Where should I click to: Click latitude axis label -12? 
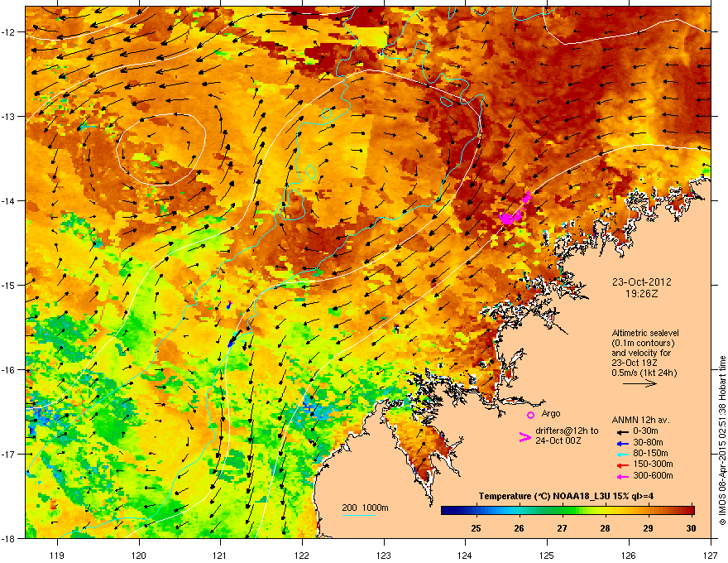(x=9, y=32)
